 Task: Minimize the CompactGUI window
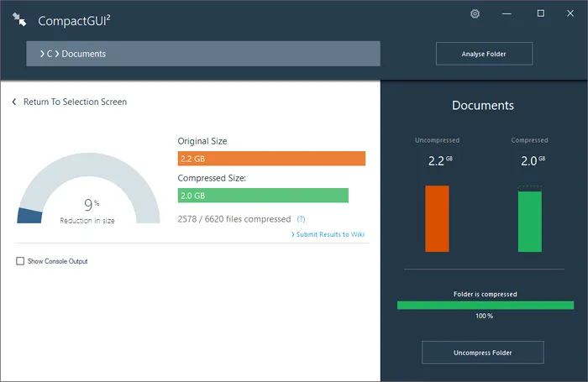click(507, 14)
